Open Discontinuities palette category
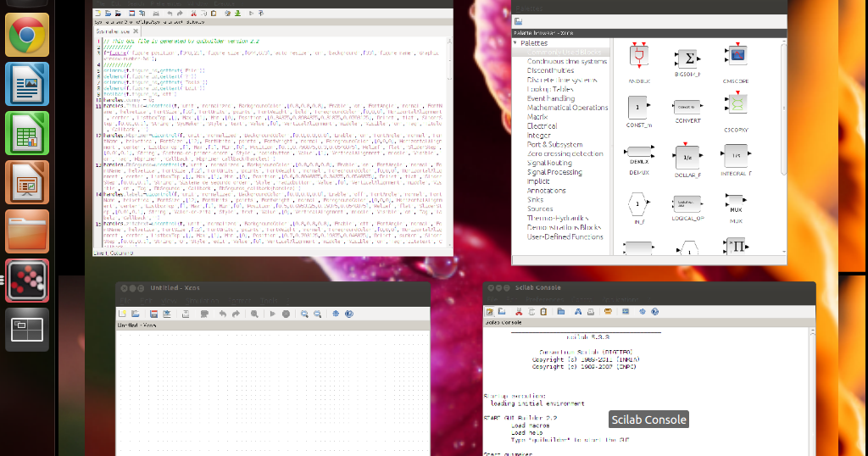Viewport: 868px width, 456px height. (550, 70)
